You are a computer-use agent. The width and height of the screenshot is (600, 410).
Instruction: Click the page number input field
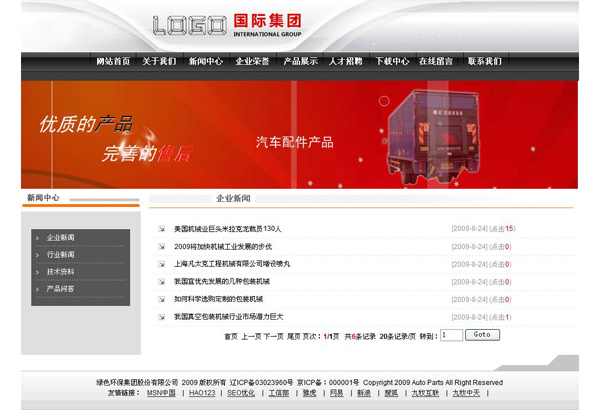coord(451,336)
